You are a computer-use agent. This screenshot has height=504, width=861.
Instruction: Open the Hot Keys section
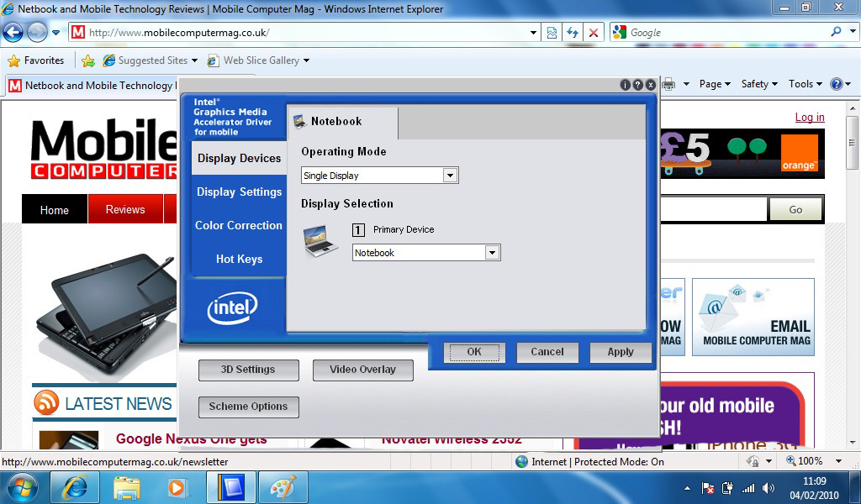click(239, 259)
